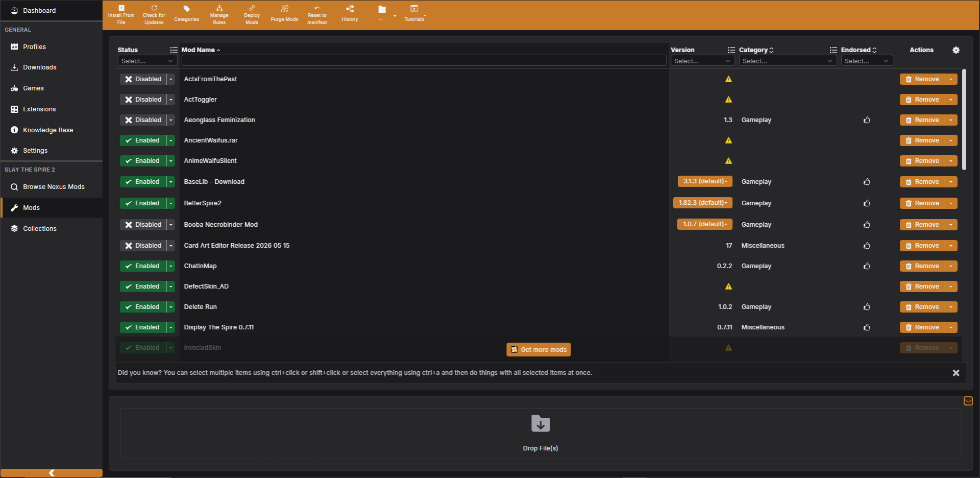The image size is (980, 478).
Task: Open Category filter Select dropdown
Action: 788,61
